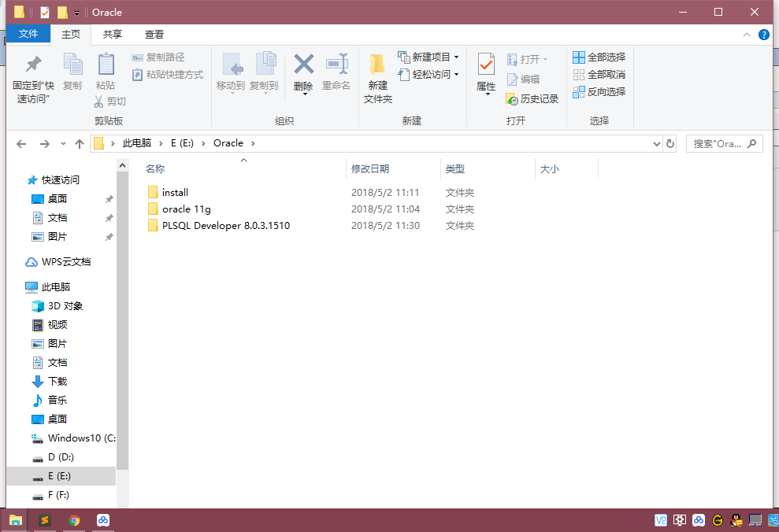Image resolution: width=779 pixels, height=532 pixels.
Task: Click the 编辑 button
Action: coord(523,79)
